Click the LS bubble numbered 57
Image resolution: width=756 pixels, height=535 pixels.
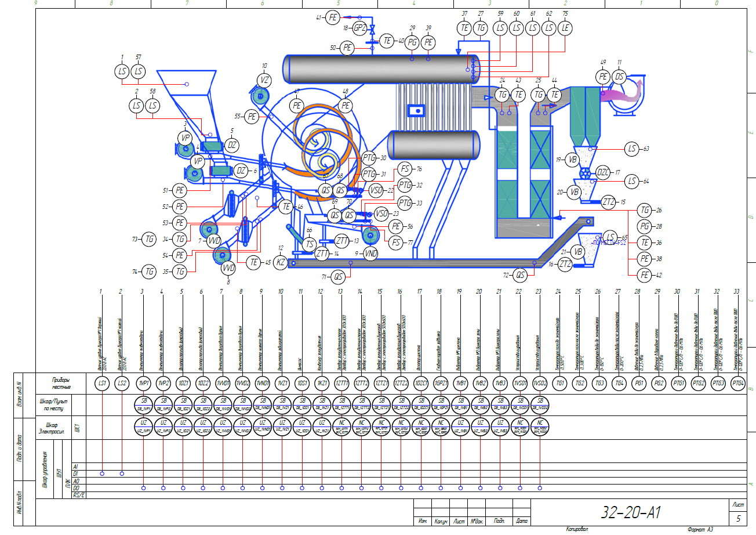pyautogui.click(x=138, y=72)
